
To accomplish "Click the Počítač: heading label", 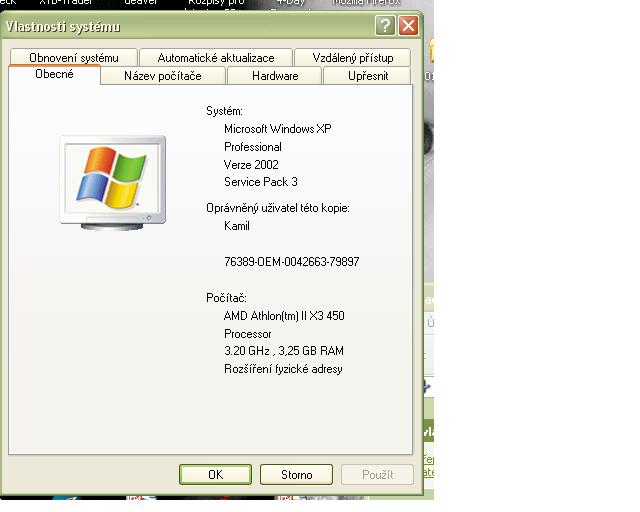I will coord(226,298).
